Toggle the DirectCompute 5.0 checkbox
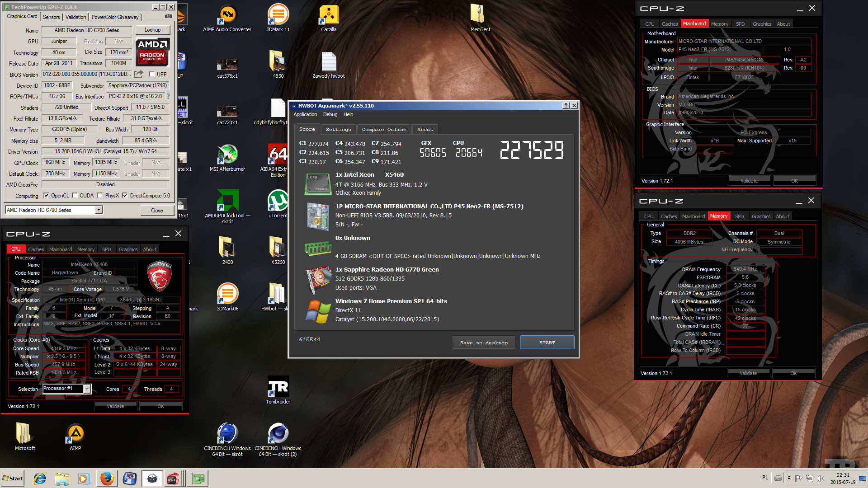868x488 pixels. (125, 196)
